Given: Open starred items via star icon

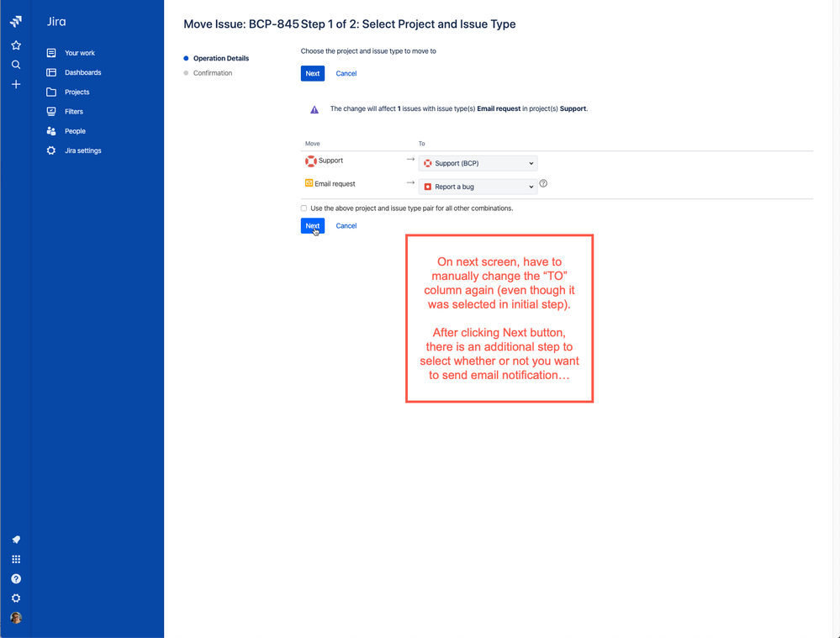Looking at the screenshot, I should coord(16,45).
